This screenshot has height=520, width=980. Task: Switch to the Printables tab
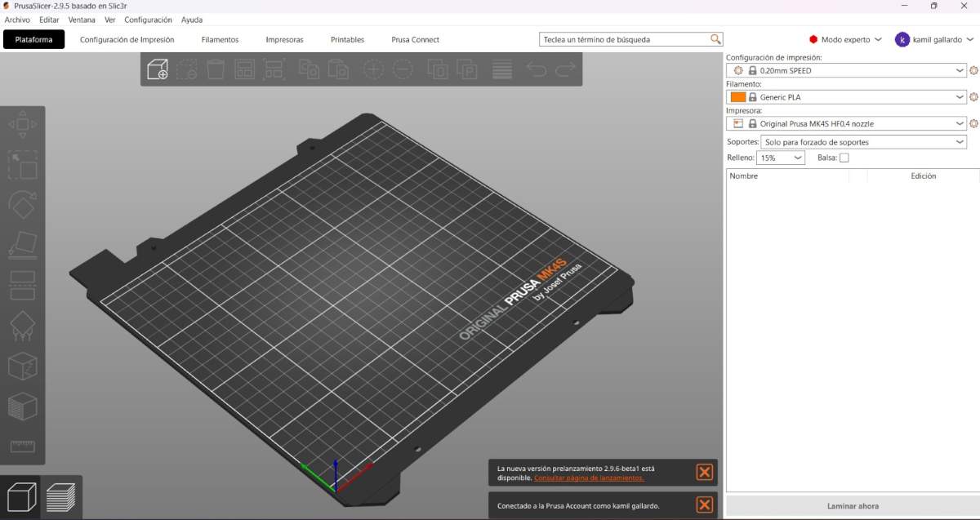pyautogui.click(x=347, y=39)
